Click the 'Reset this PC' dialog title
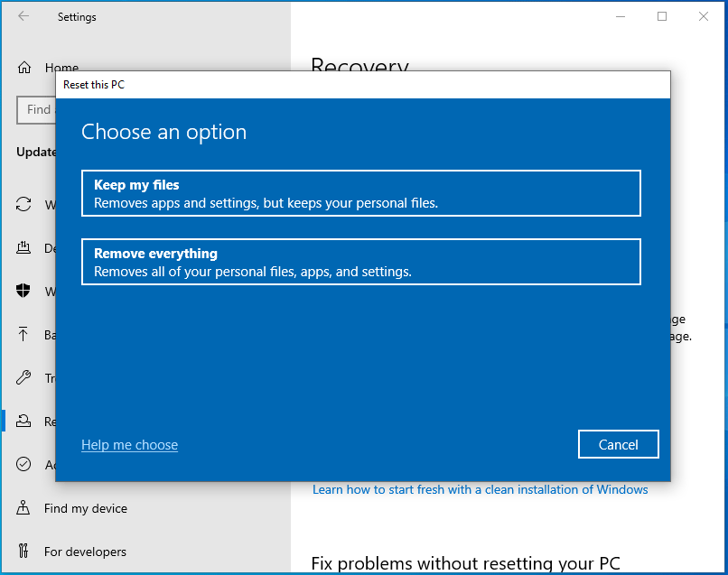 pos(94,85)
